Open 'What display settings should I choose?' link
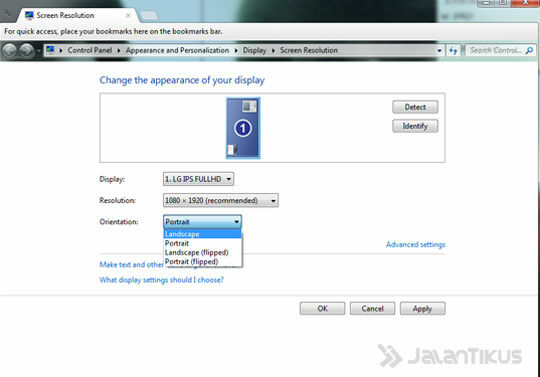Image resolution: width=540 pixels, height=377 pixels. (162, 280)
